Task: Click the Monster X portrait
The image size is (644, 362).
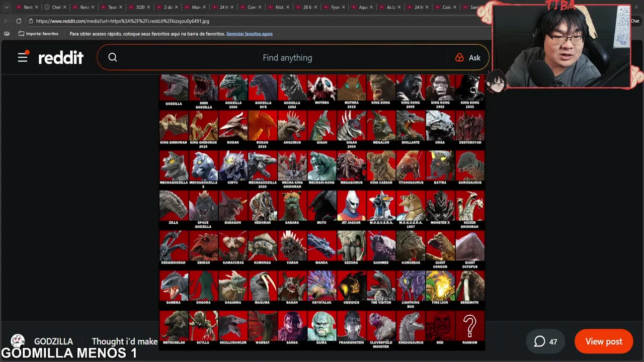Action: (x=440, y=206)
